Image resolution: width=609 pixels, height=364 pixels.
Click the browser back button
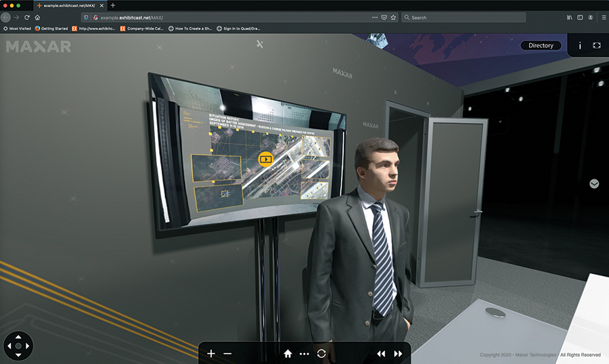click(x=5, y=18)
